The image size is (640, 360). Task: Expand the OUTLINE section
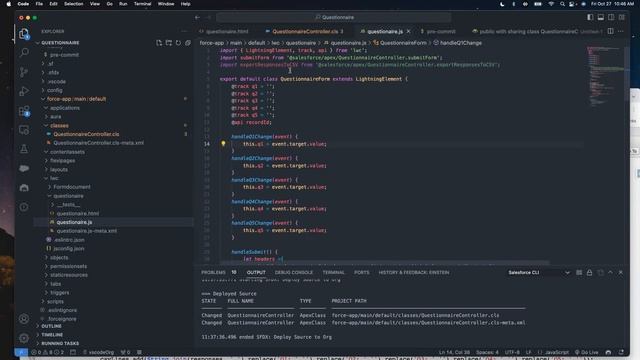pyautogui.click(x=51, y=326)
